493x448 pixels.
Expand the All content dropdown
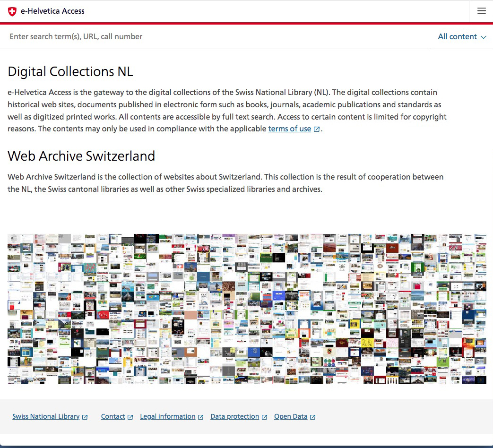coord(462,36)
